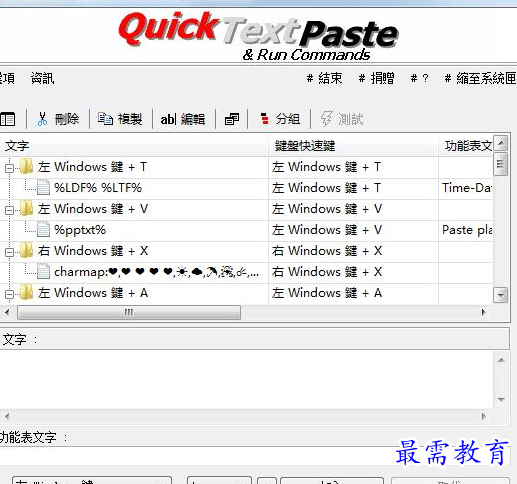Select folder row 左 Windows 鍵 + A

[x=93, y=293]
